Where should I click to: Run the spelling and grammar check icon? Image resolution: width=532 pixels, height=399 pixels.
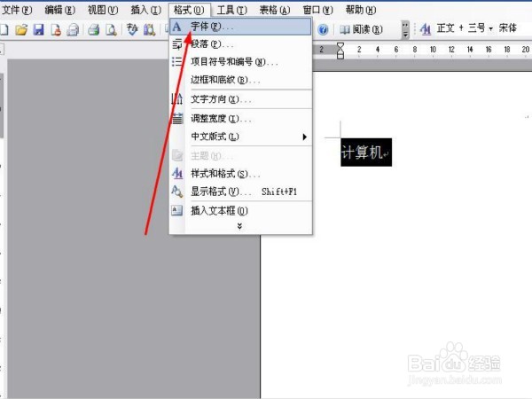132,30
